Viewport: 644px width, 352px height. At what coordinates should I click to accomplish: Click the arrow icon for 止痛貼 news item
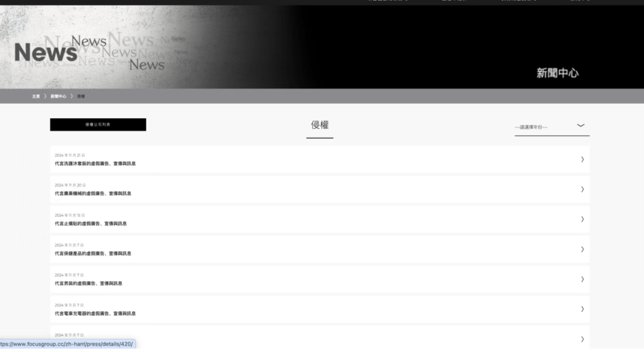pos(582,219)
